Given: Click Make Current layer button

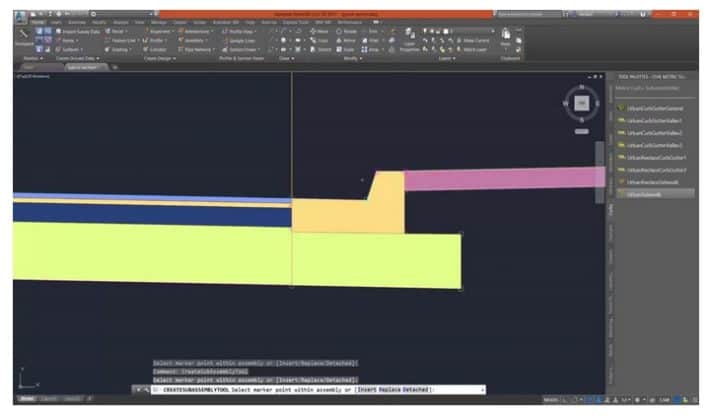Looking at the screenshot, I should point(473,41).
